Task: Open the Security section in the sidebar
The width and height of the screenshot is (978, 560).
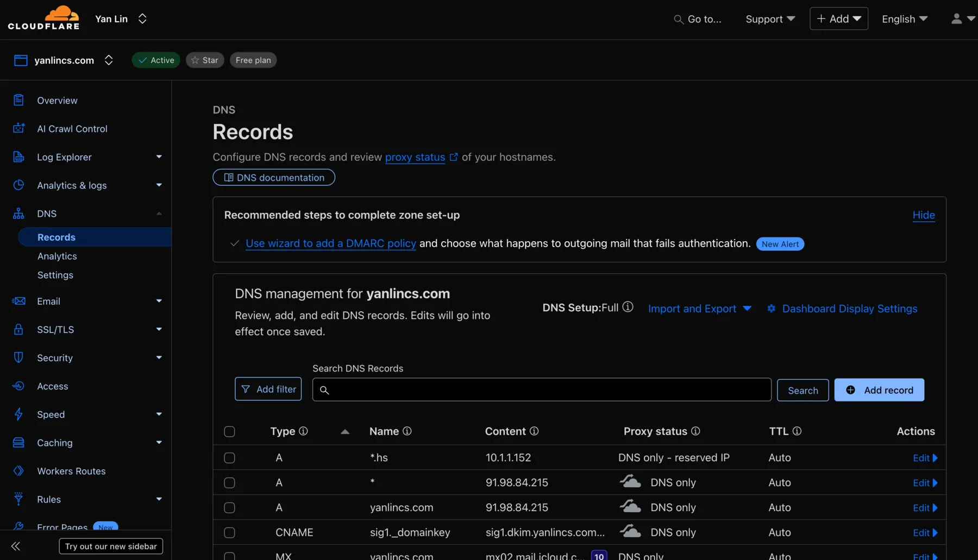Action: coord(55,357)
